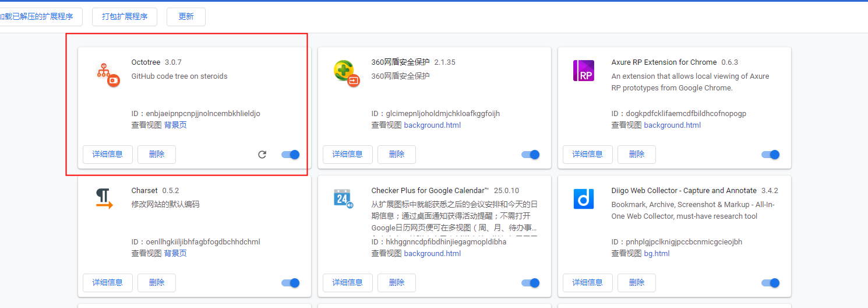
Task: Remove 360网盾安全保护 with 删除
Action: coord(397,155)
